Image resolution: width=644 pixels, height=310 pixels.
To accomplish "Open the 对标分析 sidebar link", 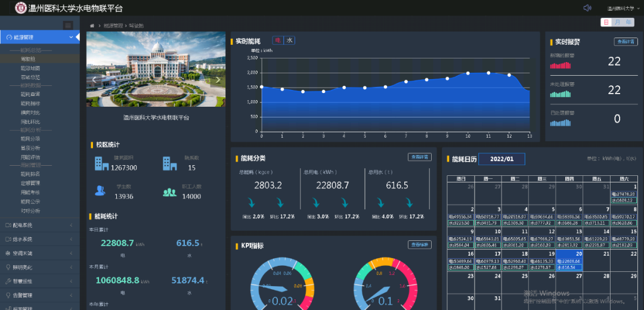I will pyautogui.click(x=30, y=211).
